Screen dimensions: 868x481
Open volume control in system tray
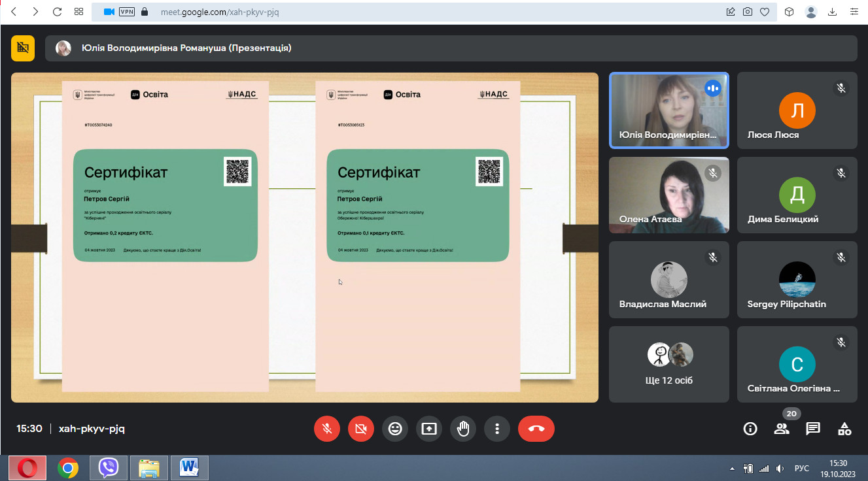(780, 469)
